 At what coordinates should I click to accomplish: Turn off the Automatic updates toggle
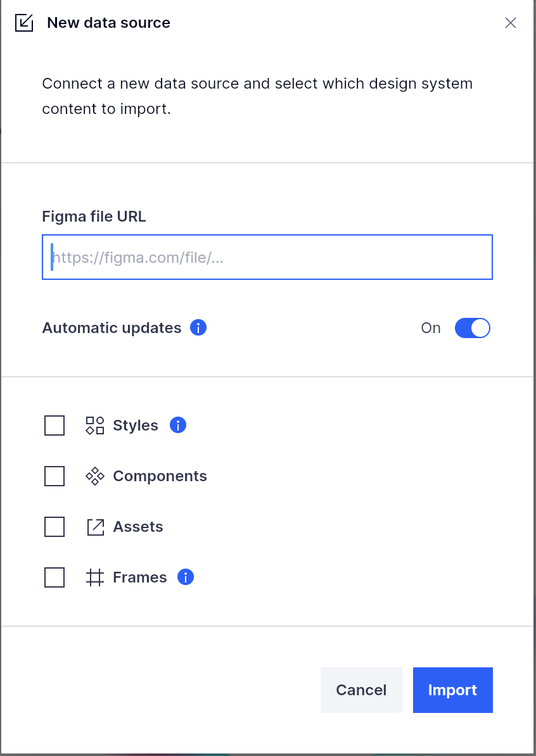click(472, 328)
